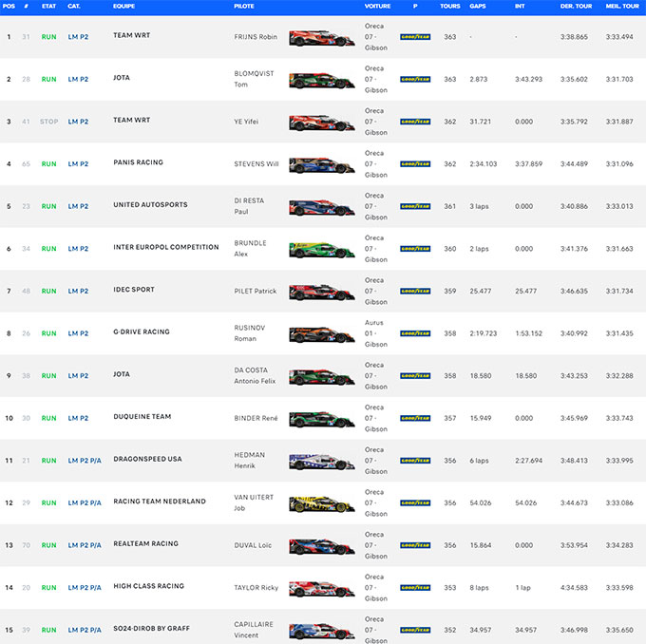This screenshot has height=644, width=646.
Task: Click the DragonSpeed USA car image
Action: pos(321,462)
